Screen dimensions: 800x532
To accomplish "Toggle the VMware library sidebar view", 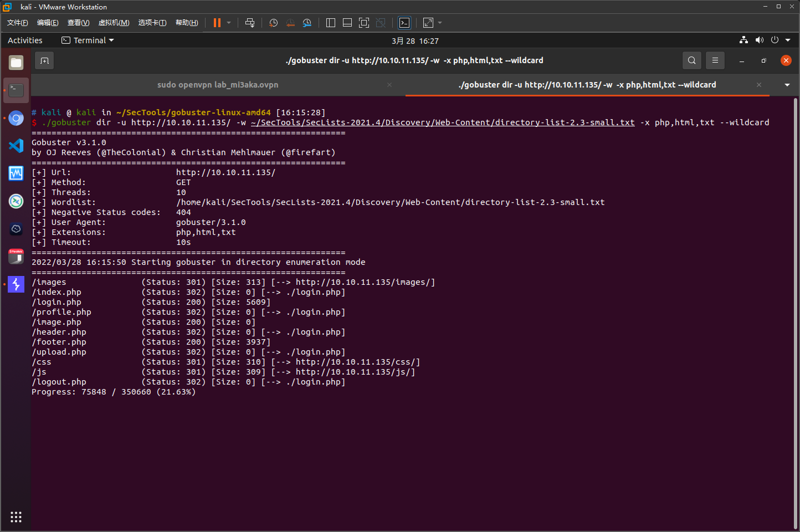I will [331, 23].
